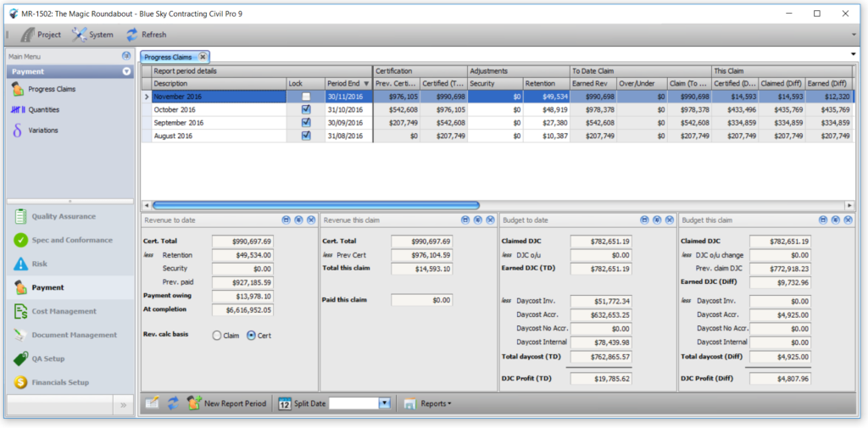Viewport: 868px width, 428px height.
Task: Open Progress Claims from the Payment menu
Action: point(52,89)
